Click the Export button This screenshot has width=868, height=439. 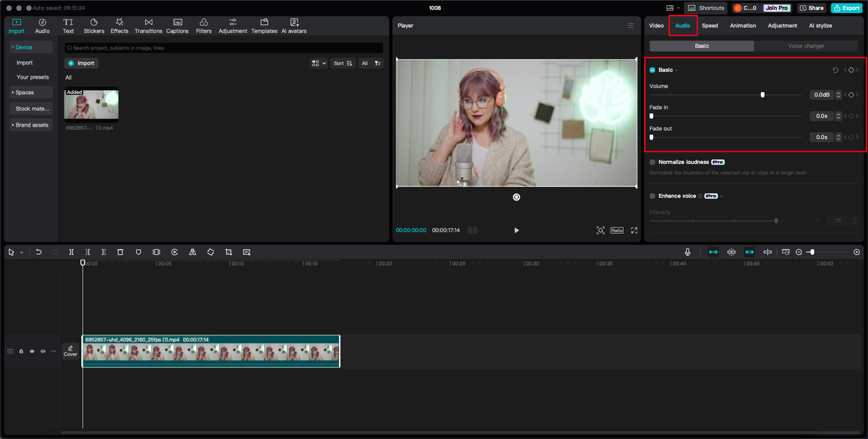pyautogui.click(x=846, y=8)
